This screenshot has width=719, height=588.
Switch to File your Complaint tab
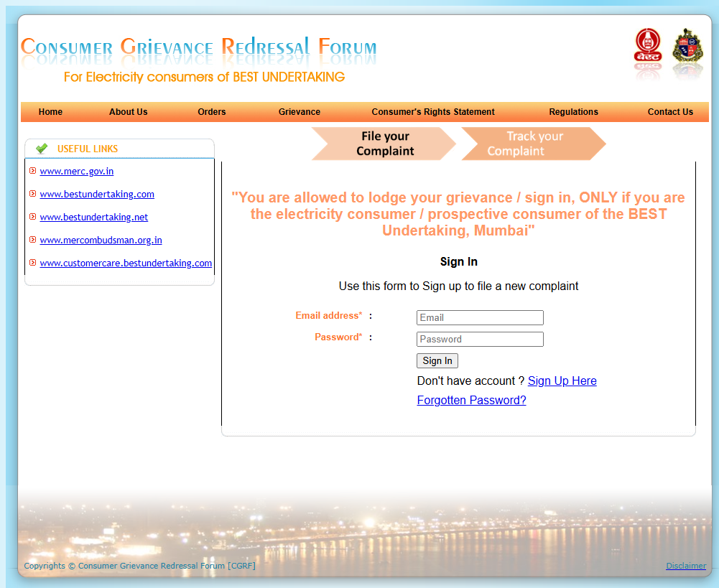click(384, 144)
